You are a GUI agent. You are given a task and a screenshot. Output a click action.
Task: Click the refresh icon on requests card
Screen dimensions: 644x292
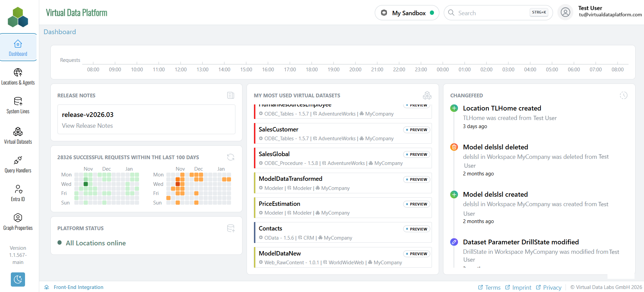[231, 157]
